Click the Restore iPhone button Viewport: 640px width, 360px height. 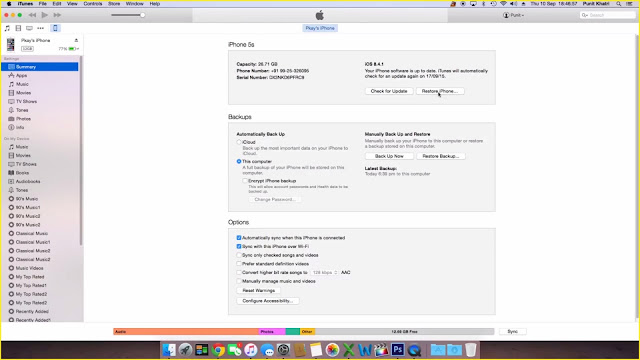click(440, 91)
